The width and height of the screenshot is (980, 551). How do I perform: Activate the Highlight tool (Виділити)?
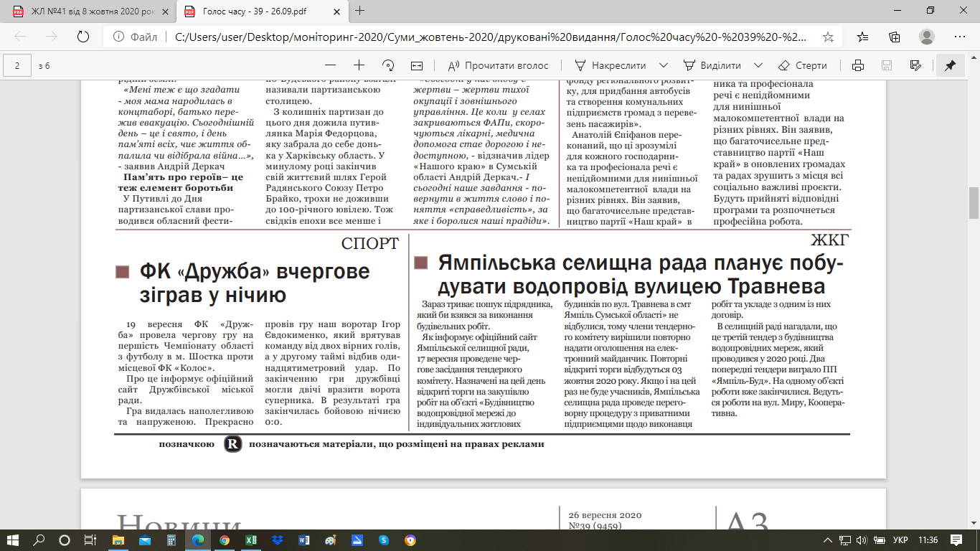(712, 65)
